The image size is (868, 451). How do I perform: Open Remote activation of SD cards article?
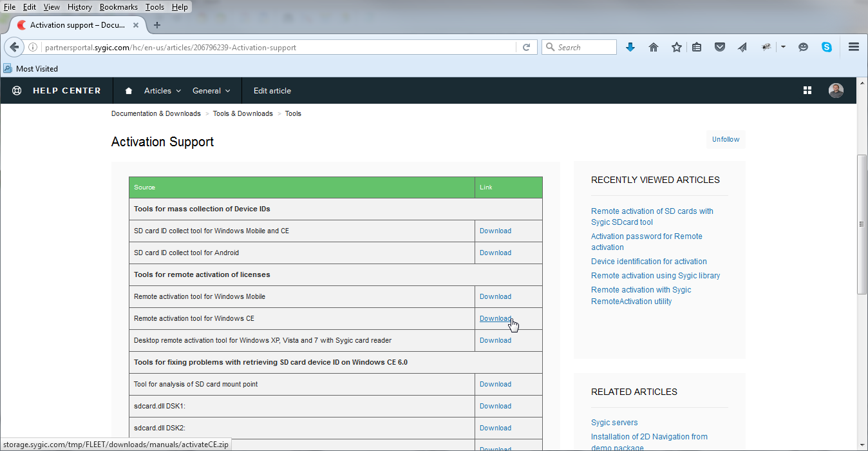coord(652,216)
